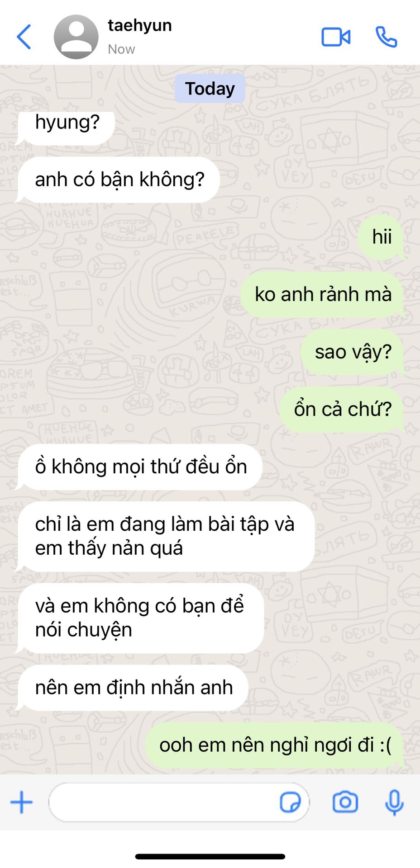
Task: Tap the back arrow to leave chat
Action: click(24, 37)
